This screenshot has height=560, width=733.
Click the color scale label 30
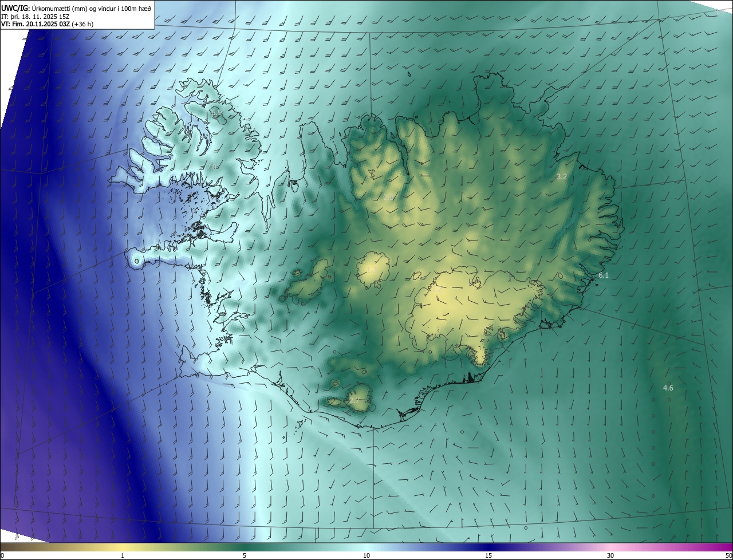(610, 555)
